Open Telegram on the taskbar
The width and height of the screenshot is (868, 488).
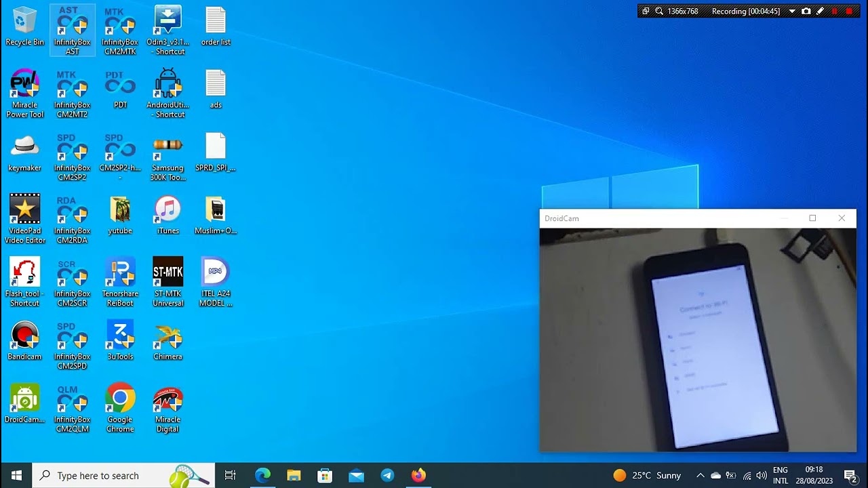point(387,475)
